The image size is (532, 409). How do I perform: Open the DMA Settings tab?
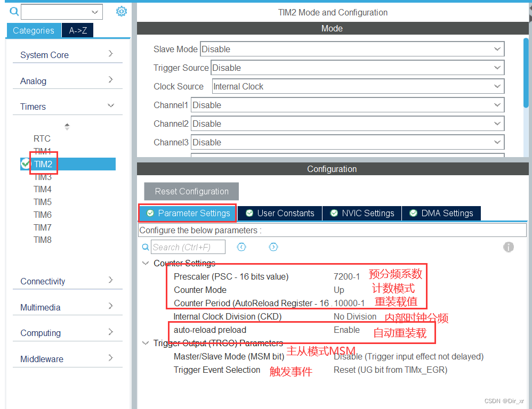(x=441, y=213)
